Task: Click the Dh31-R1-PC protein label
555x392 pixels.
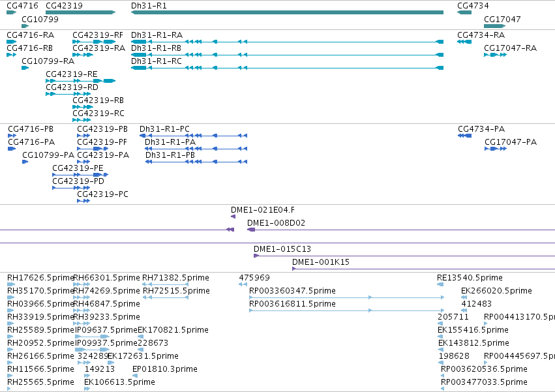Action: pos(164,129)
